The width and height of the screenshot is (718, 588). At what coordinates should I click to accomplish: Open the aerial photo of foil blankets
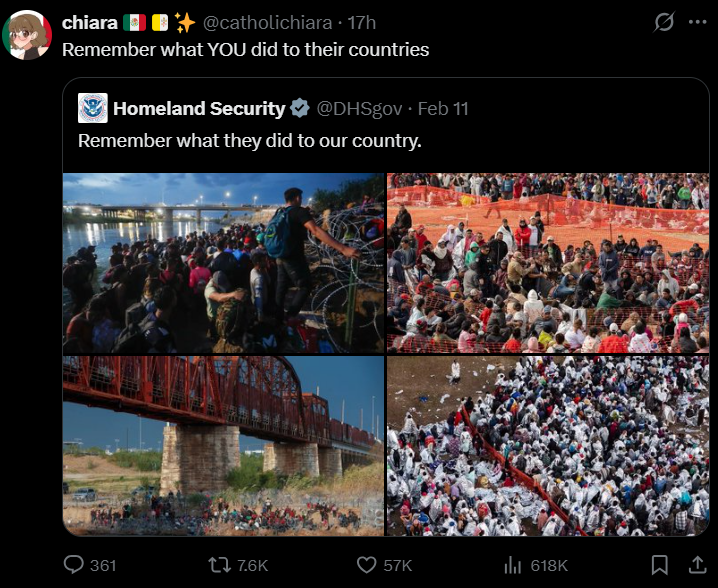click(548, 446)
